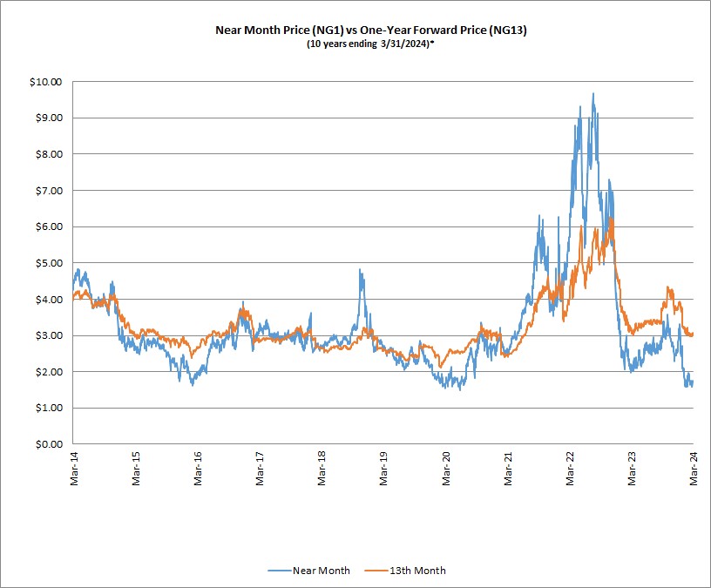Click the $1.00 y-axis label
This screenshot has width=711, height=588.
(49, 408)
